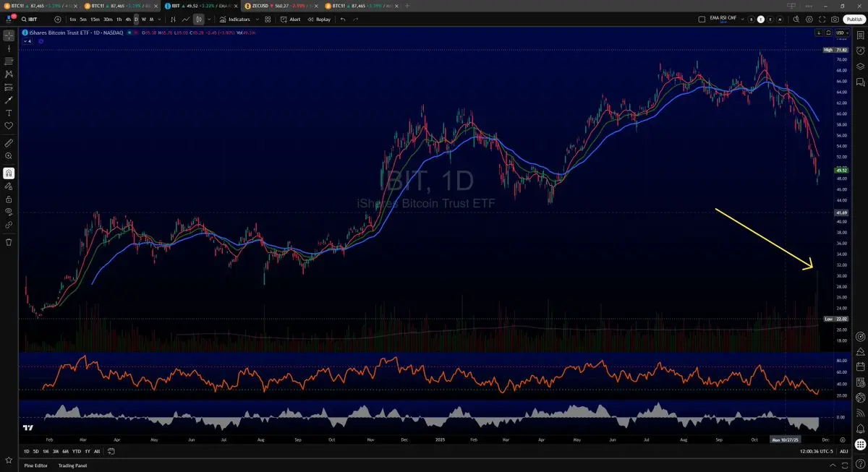Viewport: 868px width, 472px height.
Task: Collapse the indicator legend showing 4
Action: [x=28, y=41]
